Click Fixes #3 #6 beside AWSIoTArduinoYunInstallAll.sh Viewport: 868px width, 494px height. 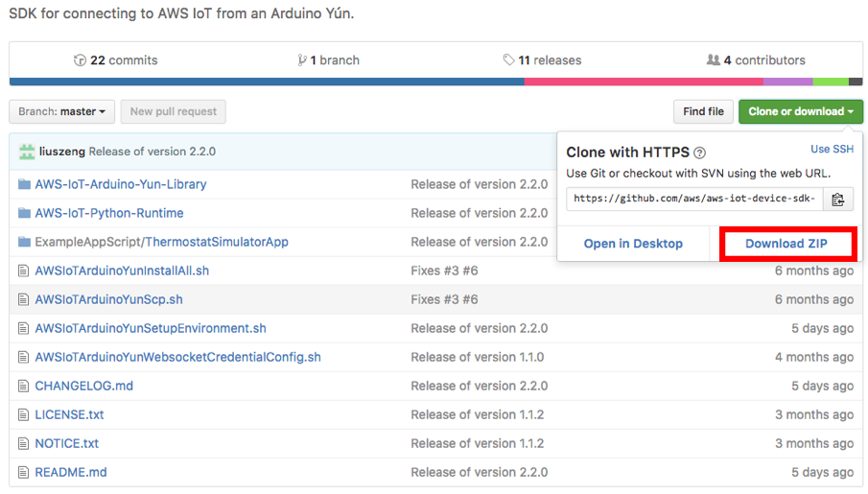point(444,271)
